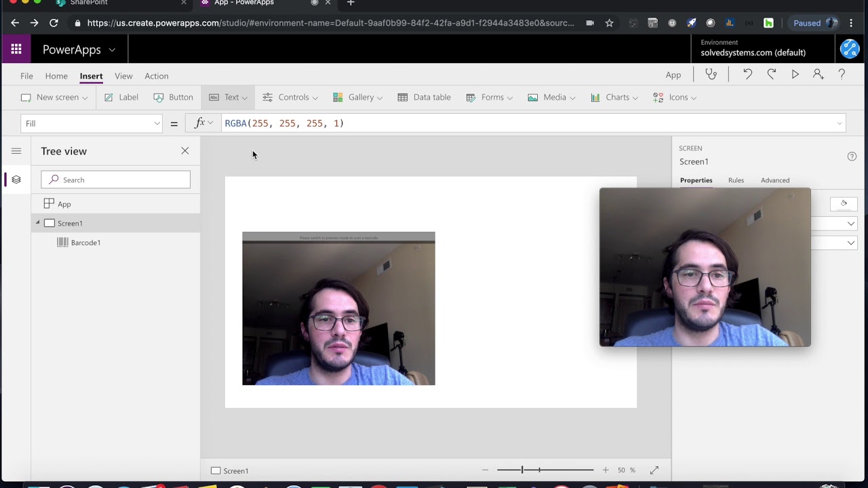This screenshot has width=868, height=488.
Task: Open the Rules tab
Action: coord(736,180)
